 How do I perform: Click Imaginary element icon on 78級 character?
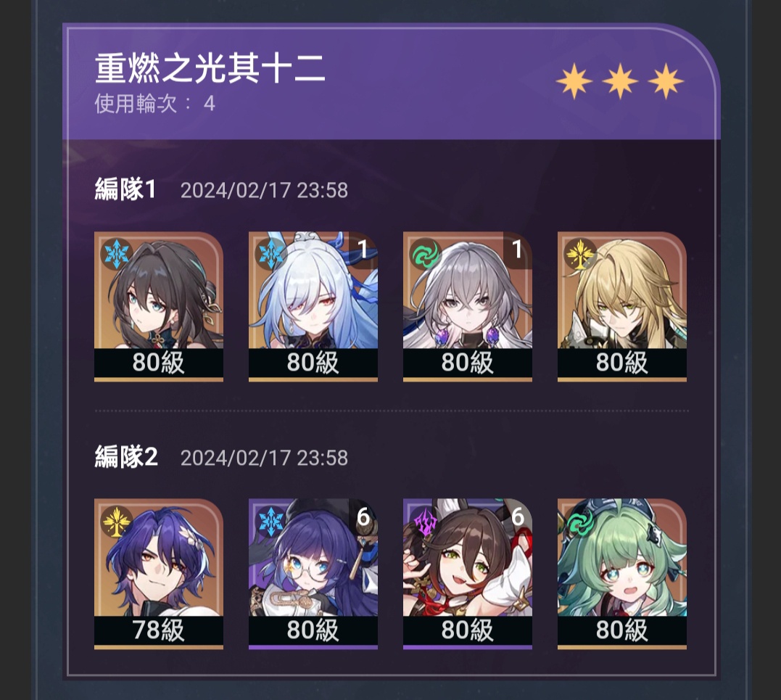[x=115, y=522]
